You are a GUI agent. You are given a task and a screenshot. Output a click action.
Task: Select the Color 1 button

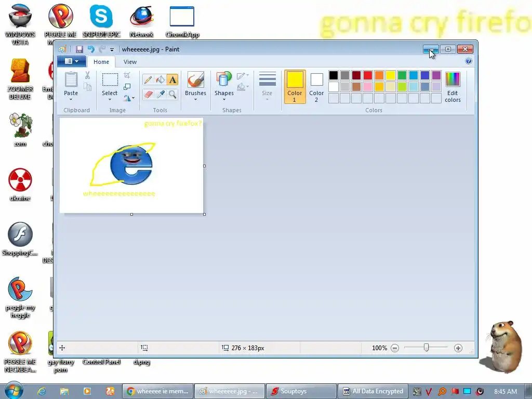coord(295,87)
